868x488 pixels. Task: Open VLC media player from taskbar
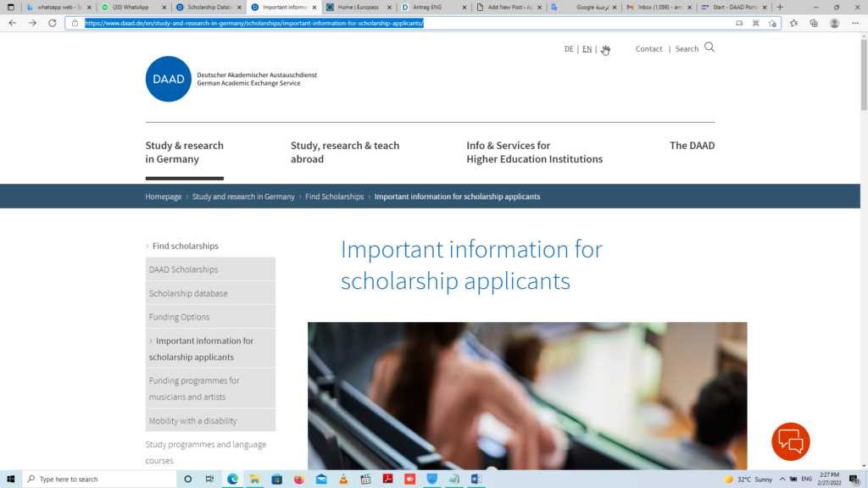pos(343,480)
